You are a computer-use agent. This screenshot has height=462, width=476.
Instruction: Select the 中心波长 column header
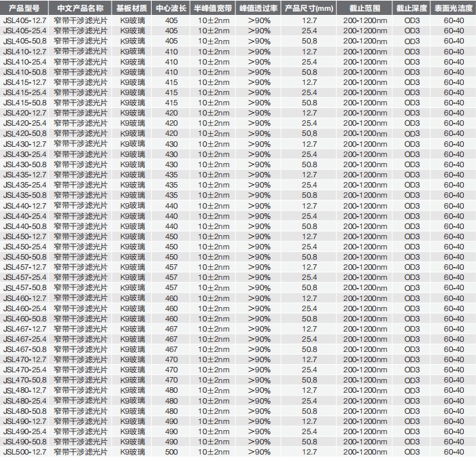[x=171, y=9]
